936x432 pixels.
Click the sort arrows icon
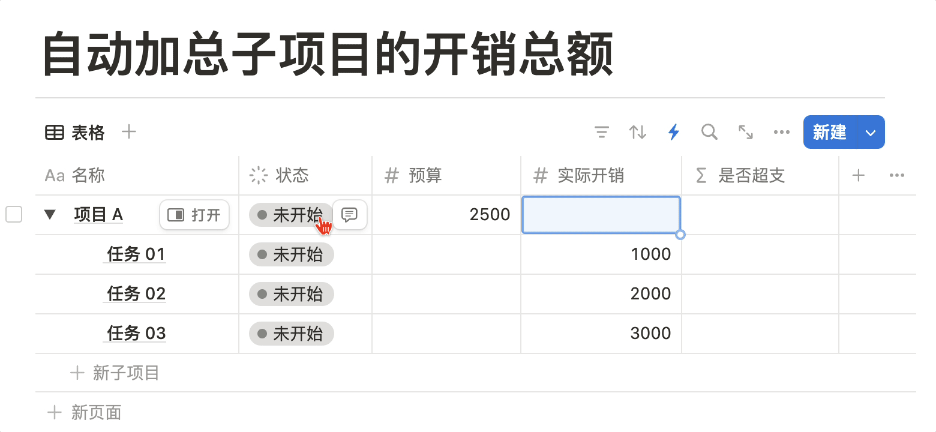pyautogui.click(x=637, y=132)
